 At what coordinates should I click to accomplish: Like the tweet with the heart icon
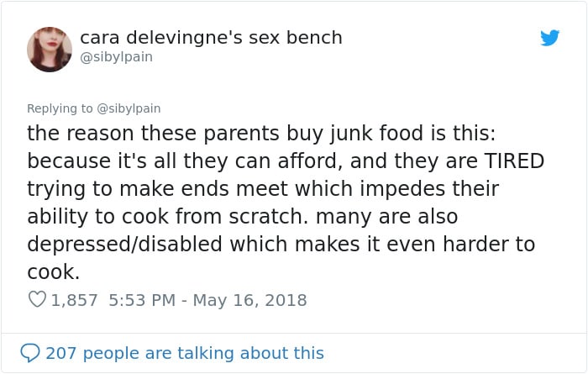tap(37, 300)
